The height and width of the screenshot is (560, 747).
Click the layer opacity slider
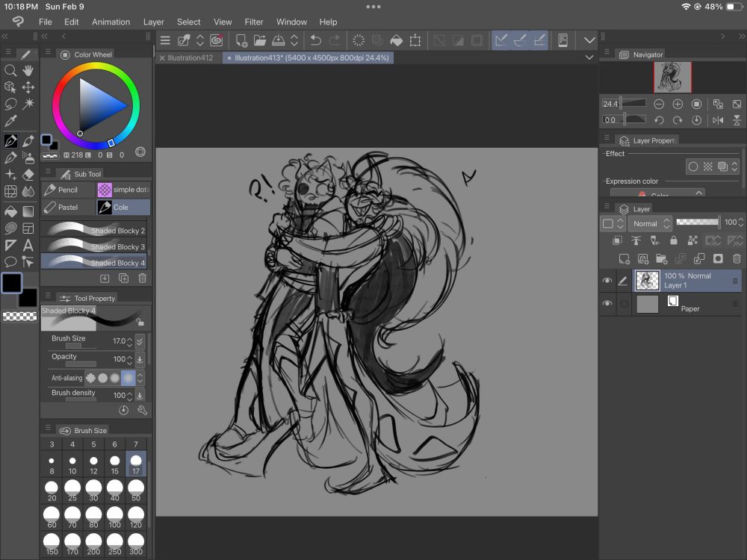point(698,223)
